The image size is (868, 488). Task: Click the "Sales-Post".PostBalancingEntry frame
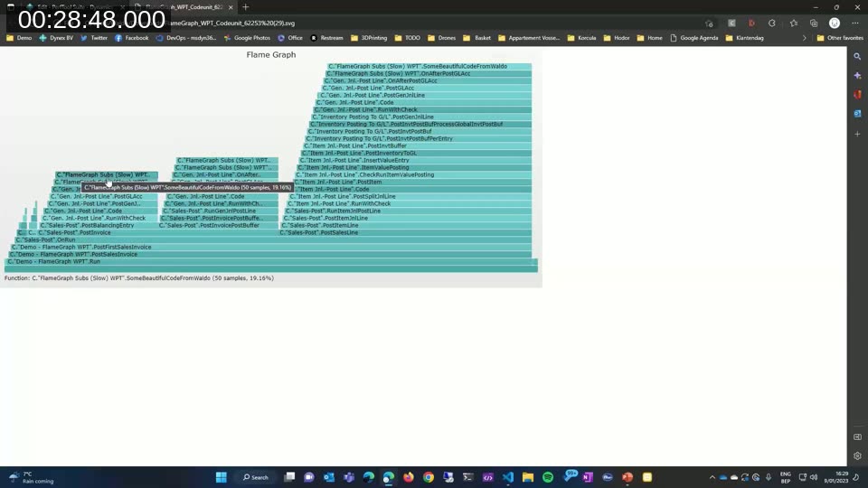pyautogui.click(x=98, y=226)
